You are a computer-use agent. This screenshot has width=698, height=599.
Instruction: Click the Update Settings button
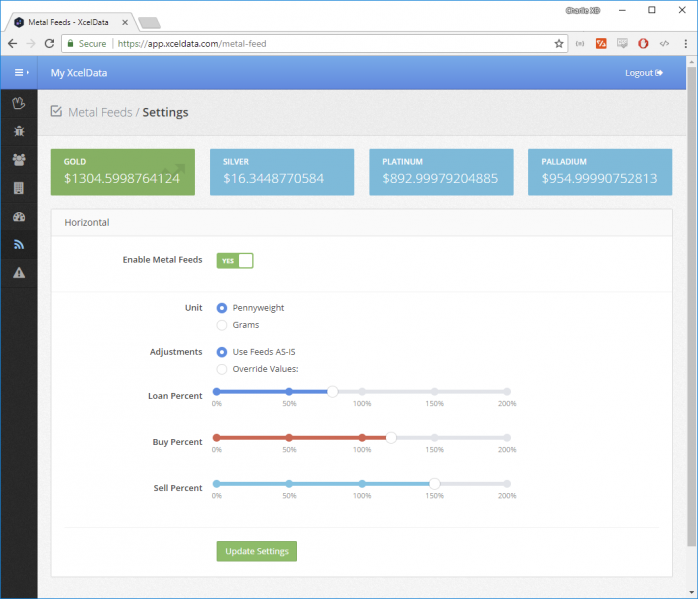point(257,551)
